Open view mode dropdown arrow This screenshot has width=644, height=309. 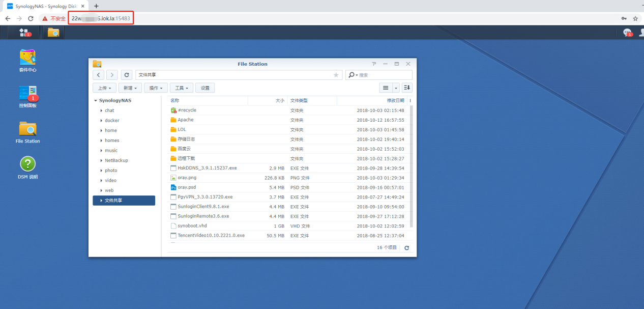[x=396, y=88]
